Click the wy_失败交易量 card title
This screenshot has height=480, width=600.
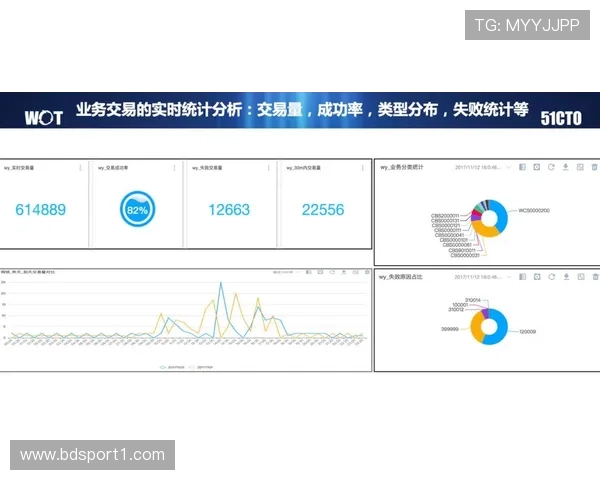[x=207, y=168]
